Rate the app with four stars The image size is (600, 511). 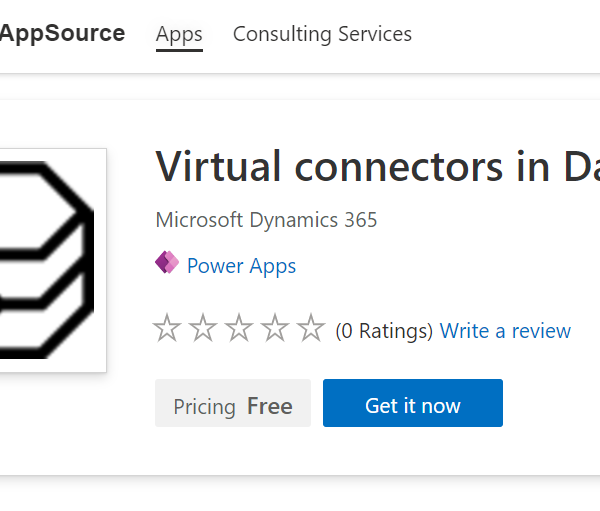(x=275, y=328)
